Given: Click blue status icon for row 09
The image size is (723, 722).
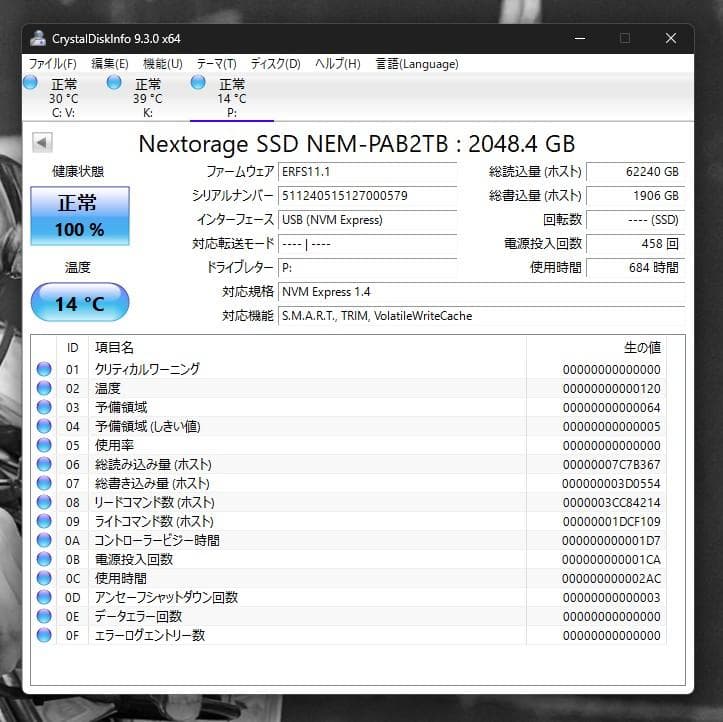Looking at the screenshot, I should (x=44, y=521).
